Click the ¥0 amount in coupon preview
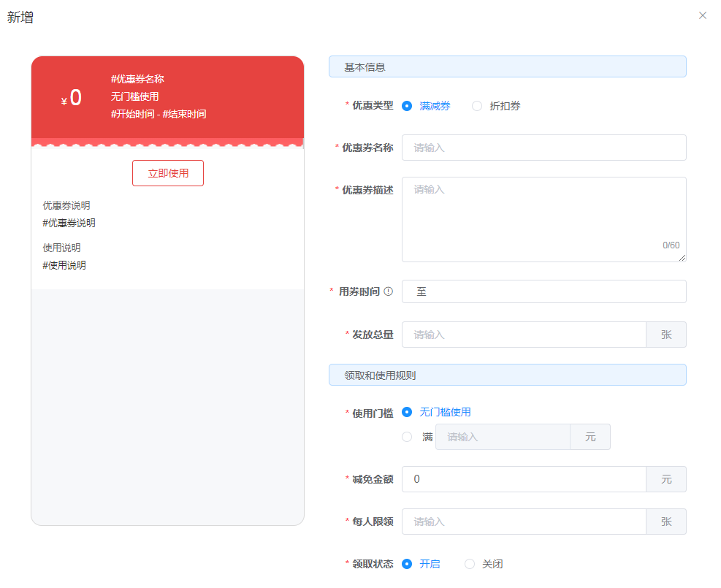This screenshot has width=721, height=588. [x=72, y=98]
